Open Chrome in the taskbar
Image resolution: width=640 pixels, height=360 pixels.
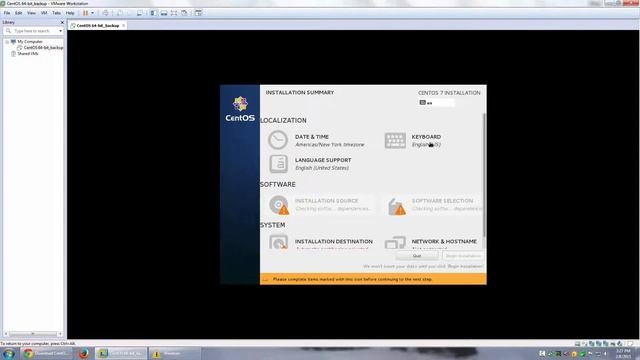(46, 353)
